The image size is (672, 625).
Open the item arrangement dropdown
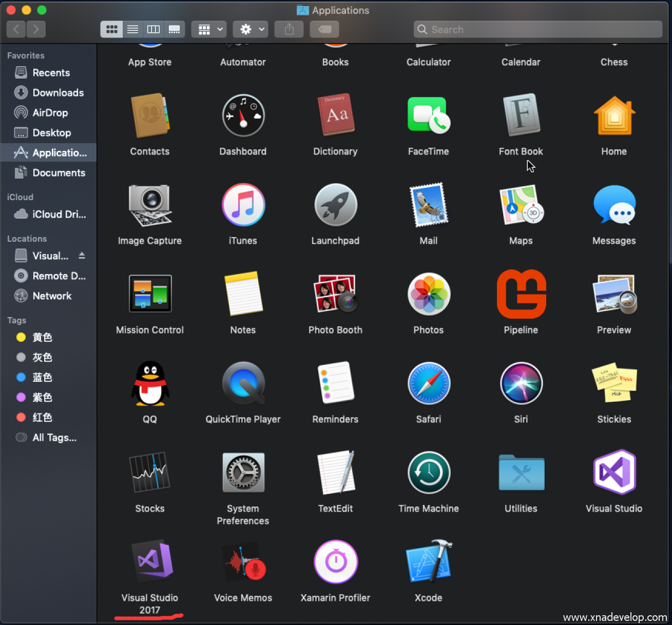click(209, 29)
